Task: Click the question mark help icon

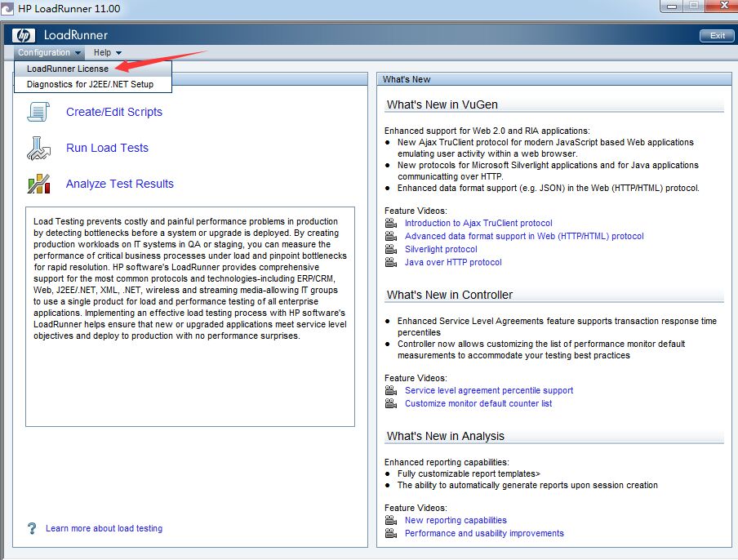Action: pyautogui.click(x=32, y=528)
